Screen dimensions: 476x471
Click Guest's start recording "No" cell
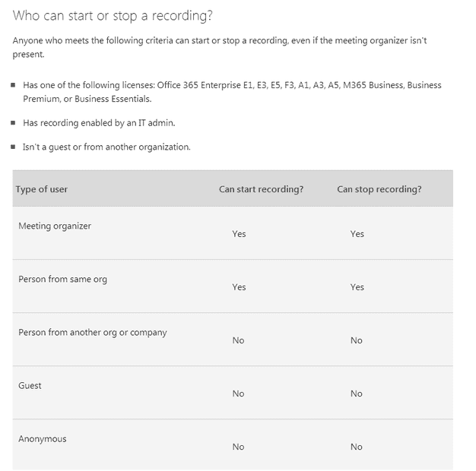(238, 394)
